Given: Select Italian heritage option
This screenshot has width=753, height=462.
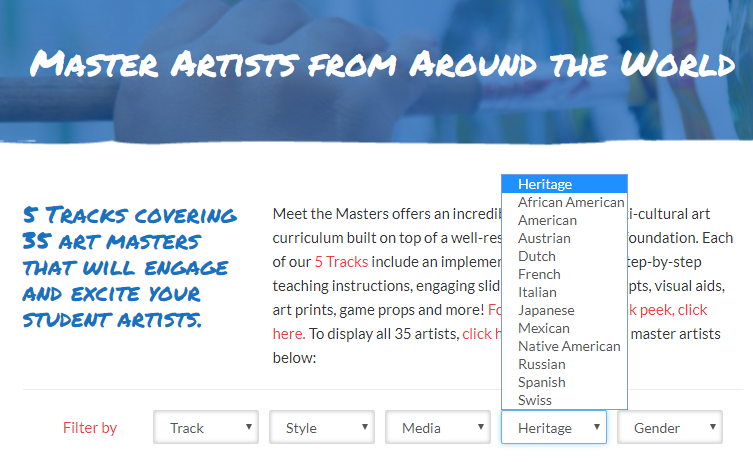Looking at the screenshot, I should click(x=564, y=292).
